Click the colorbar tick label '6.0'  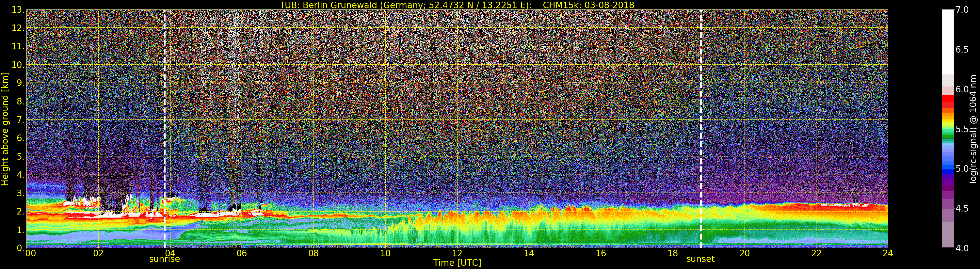click(962, 89)
